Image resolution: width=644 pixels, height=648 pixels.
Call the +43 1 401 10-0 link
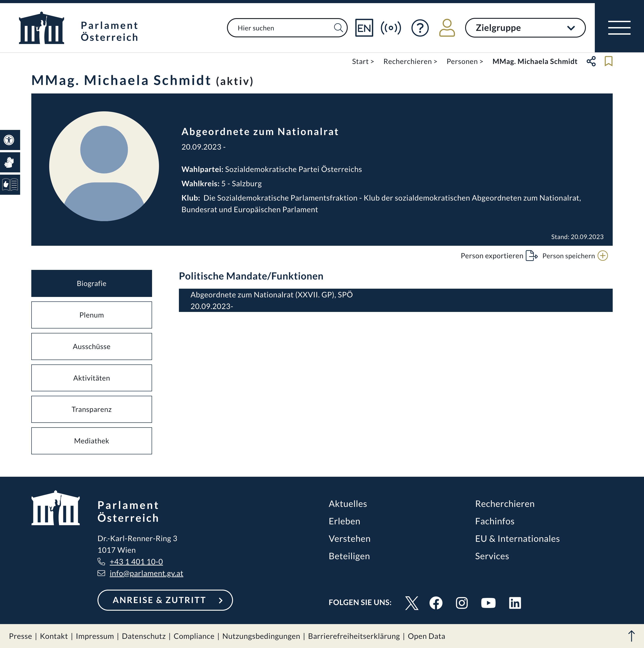pos(136,561)
